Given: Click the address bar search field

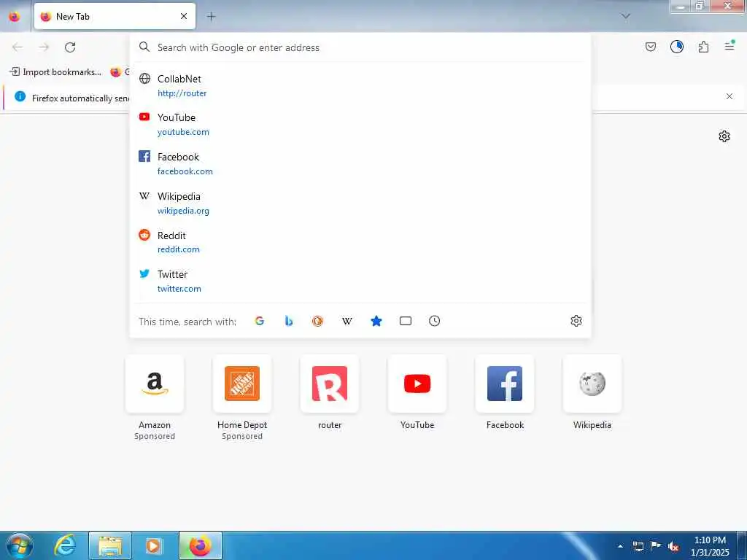Looking at the screenshot, I should [x=360, y=47].
